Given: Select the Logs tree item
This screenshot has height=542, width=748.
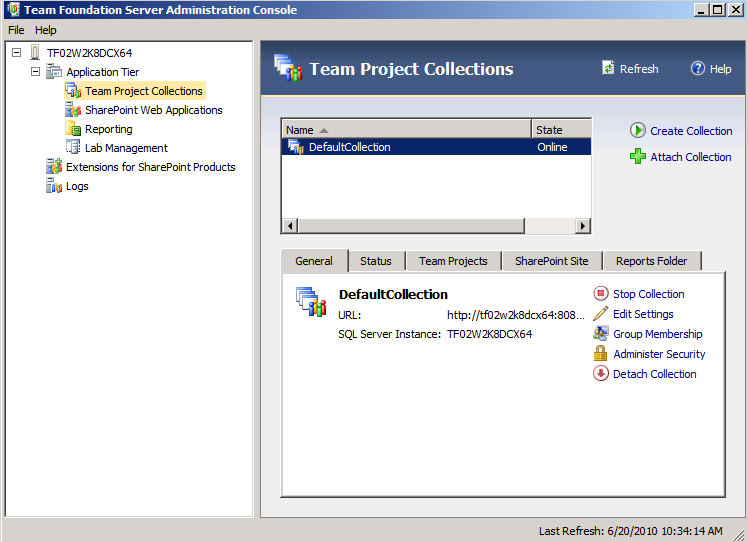Looking at the screenshot, I should pyautogui.click(x=77, y=186).
